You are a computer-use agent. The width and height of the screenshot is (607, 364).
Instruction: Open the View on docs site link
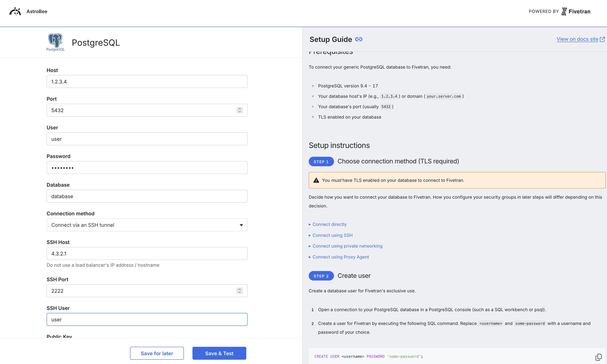pos(578,39)
